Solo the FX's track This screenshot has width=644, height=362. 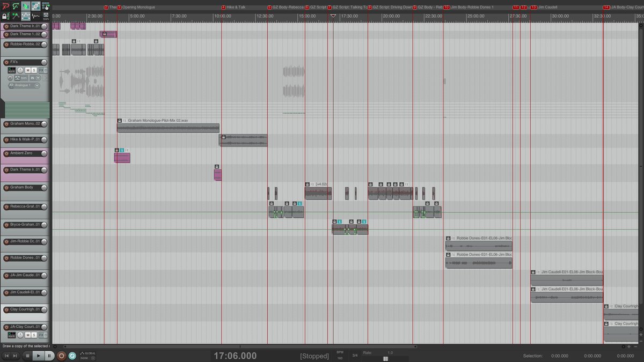34,70
